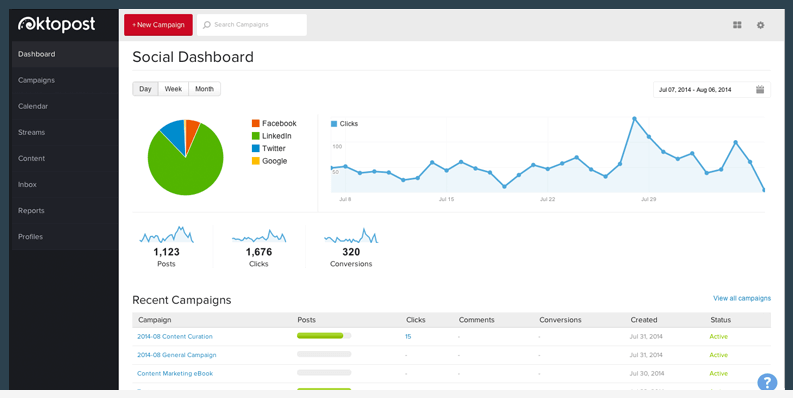Click Content Marketing eBook posts progress bar
The height and width of the screenshot is (398, 793).
(324, 373)
